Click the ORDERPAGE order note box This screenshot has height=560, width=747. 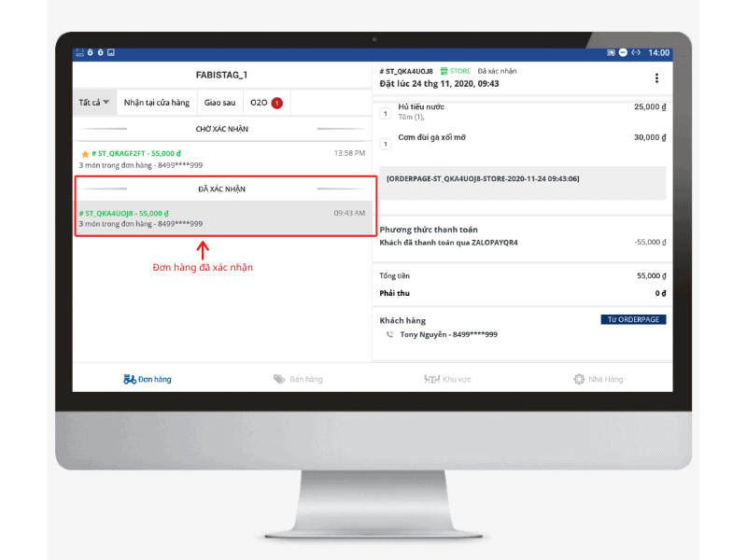(x=522, y=183)
